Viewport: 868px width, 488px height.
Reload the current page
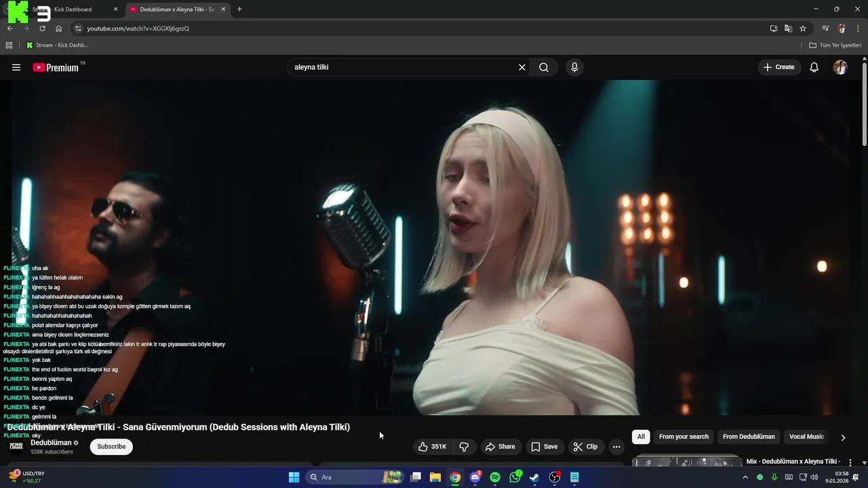pyautogui.click(x=42, y=28)
